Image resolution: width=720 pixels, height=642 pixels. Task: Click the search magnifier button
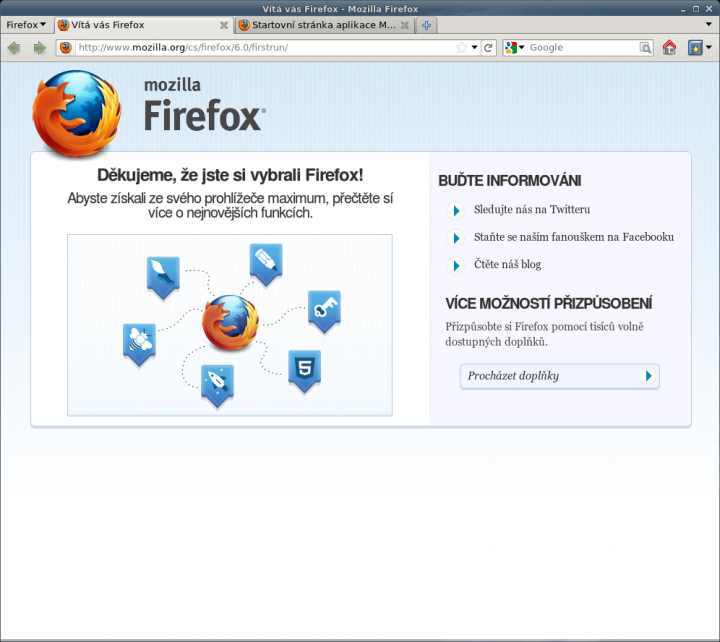pyautogui.click(x=645, y=48)
